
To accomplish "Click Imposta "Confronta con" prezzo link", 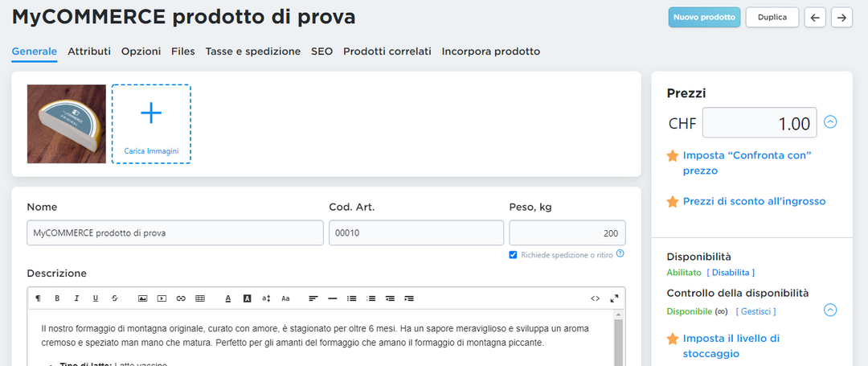I will click(x=747, y=162).
